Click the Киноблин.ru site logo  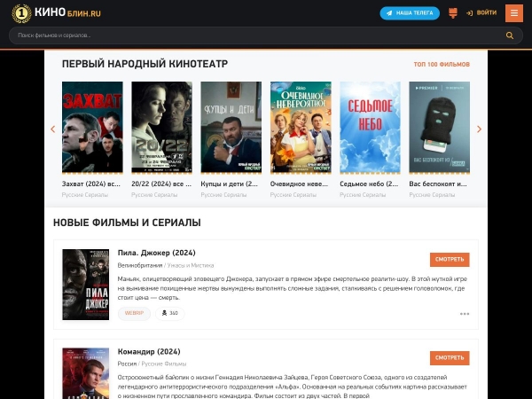tap(57, 13)
